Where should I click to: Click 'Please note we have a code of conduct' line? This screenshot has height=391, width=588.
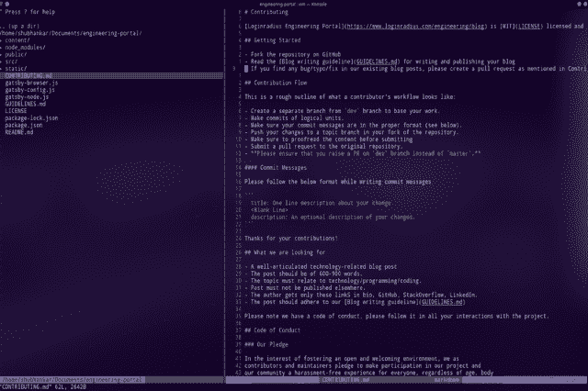tap(396, 316)
